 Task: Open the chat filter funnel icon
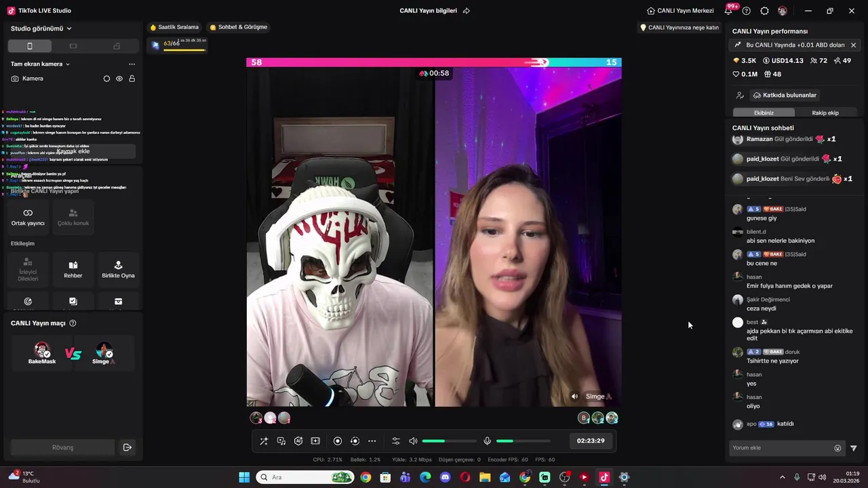[x=854, y=448]
